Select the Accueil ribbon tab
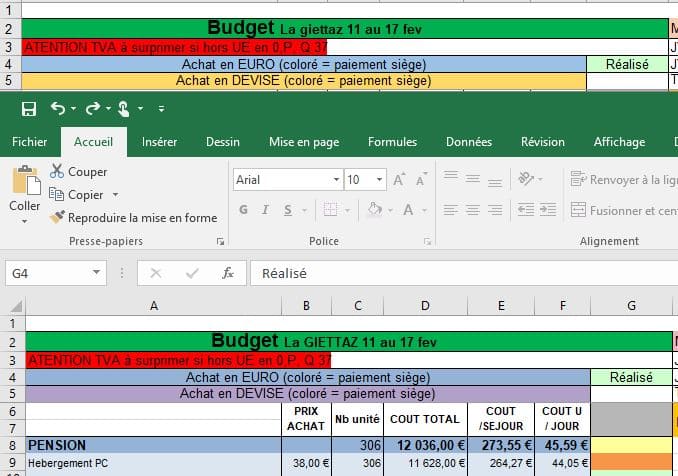 (93, 142)
